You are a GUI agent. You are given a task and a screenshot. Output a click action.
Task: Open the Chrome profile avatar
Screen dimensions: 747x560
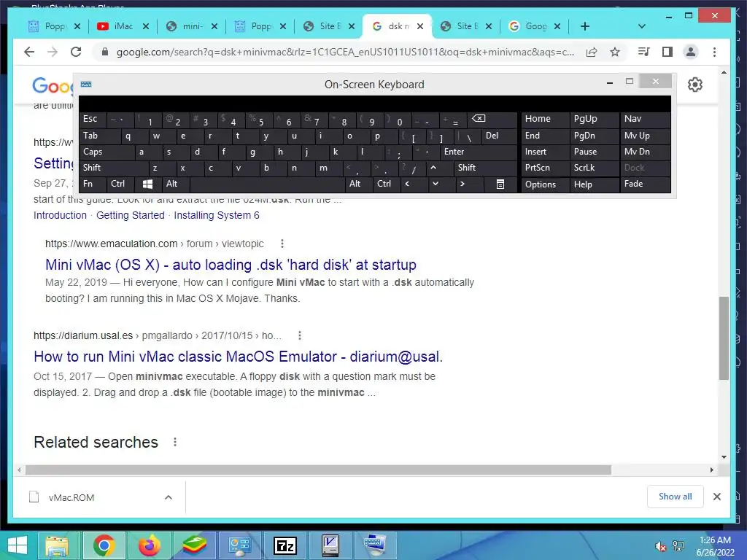(690, 52)
